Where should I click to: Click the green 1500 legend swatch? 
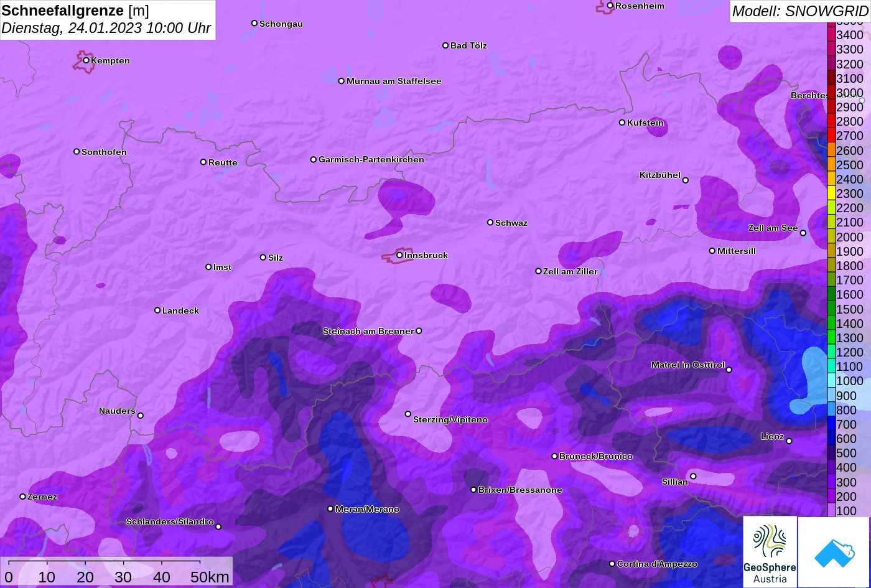tap(831, 309)
